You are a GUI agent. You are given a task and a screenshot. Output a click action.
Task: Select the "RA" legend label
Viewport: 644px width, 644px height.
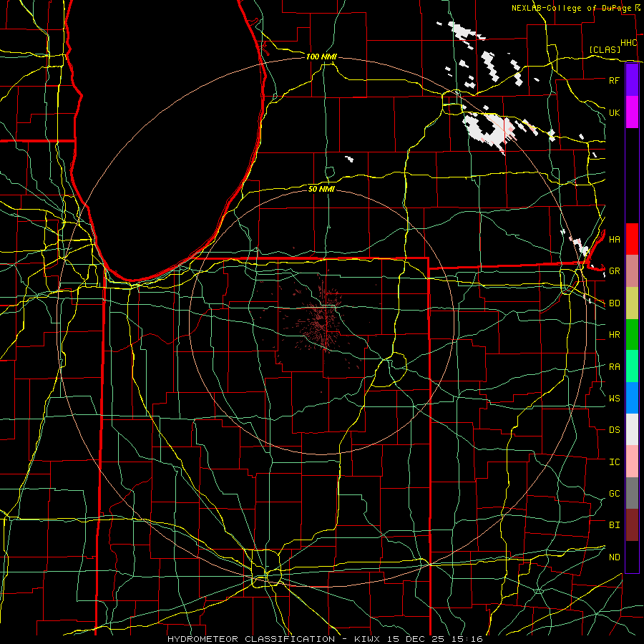tap(614, 367)
